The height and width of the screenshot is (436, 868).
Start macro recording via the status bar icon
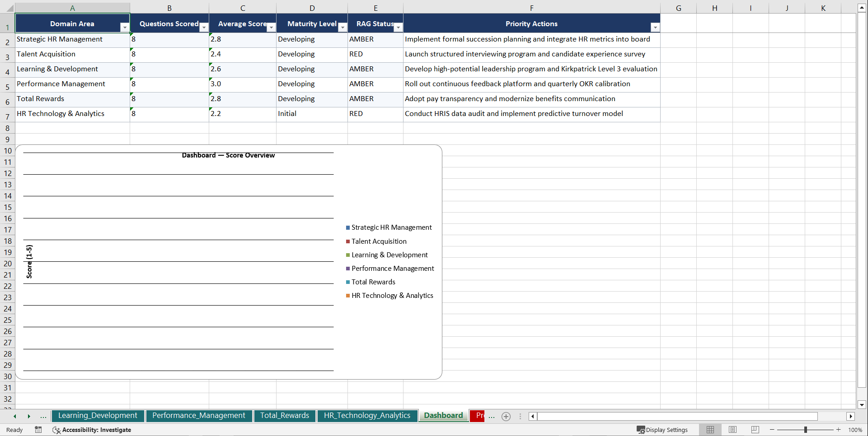coord(38,430)
